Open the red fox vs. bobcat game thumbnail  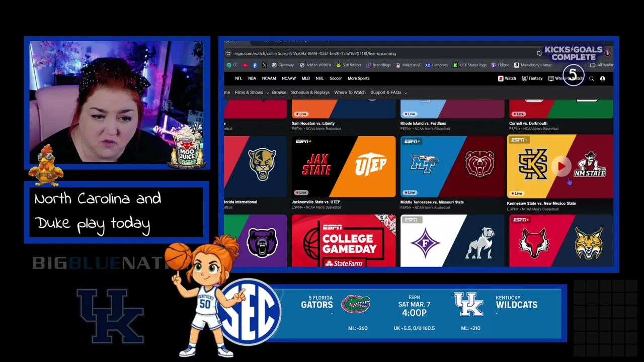[561, 240]
